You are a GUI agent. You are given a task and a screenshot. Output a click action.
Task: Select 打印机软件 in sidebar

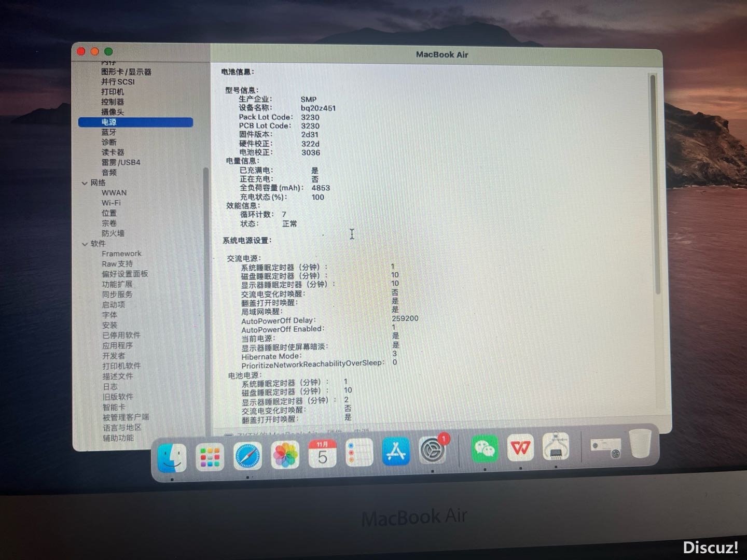(x=121, y=366)
